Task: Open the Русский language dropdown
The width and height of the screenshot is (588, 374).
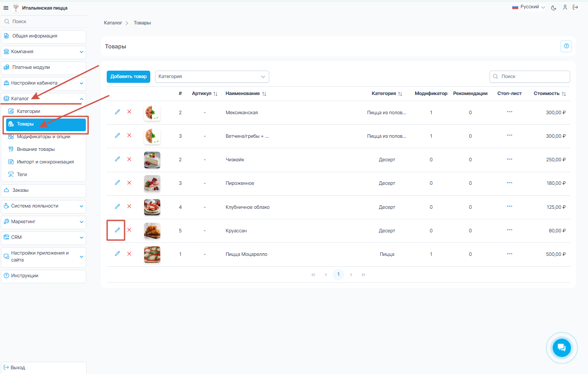Action: click(528, 7)
